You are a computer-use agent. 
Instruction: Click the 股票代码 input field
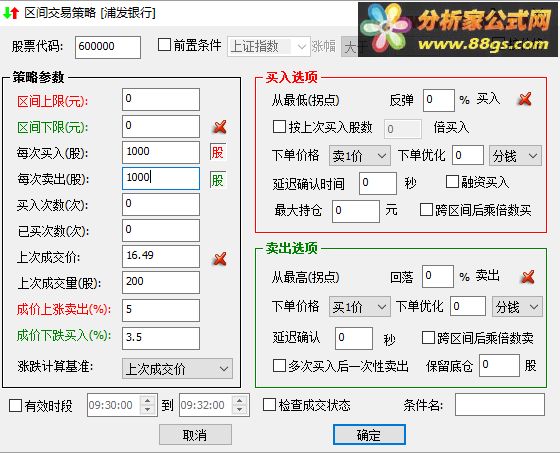[108, 47]
